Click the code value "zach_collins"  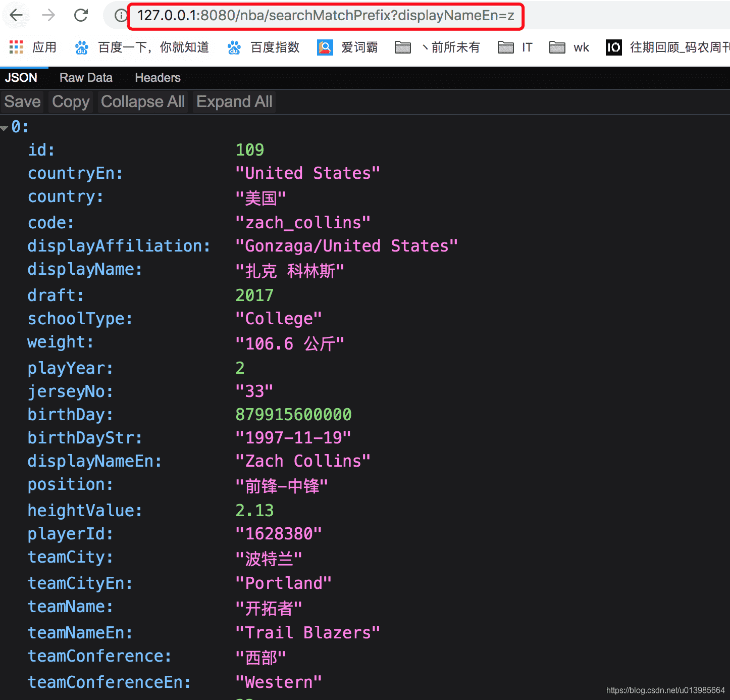(303, 223)
